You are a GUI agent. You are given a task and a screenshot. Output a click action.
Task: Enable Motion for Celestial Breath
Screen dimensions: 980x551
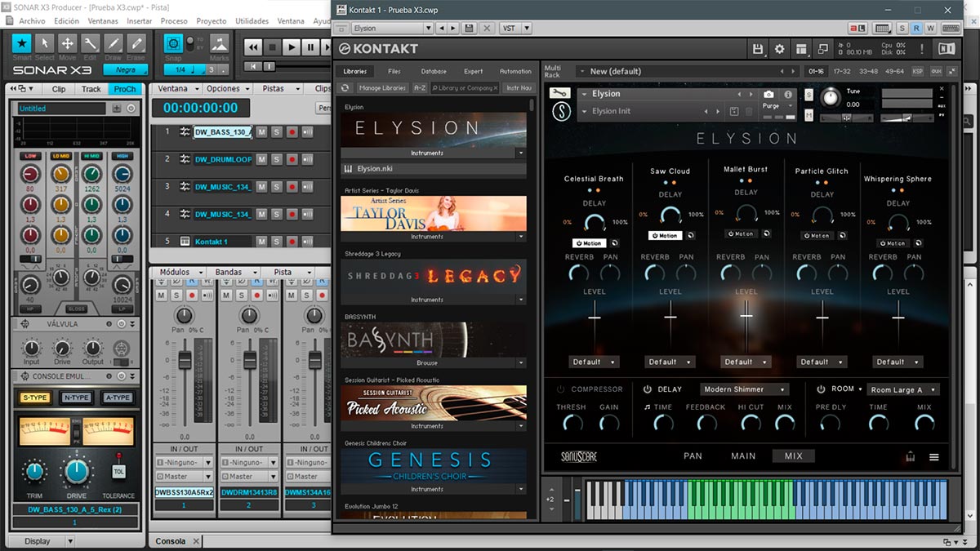(589, 243)
